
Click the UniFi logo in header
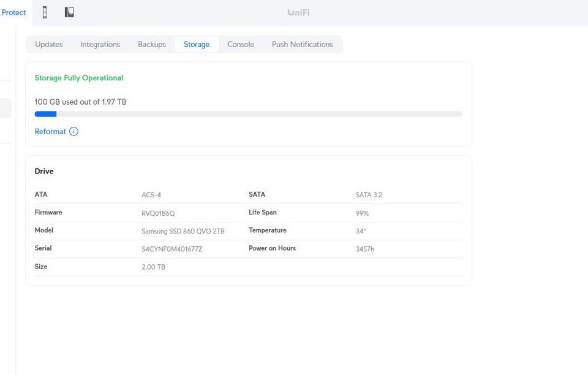click(298, 12)
